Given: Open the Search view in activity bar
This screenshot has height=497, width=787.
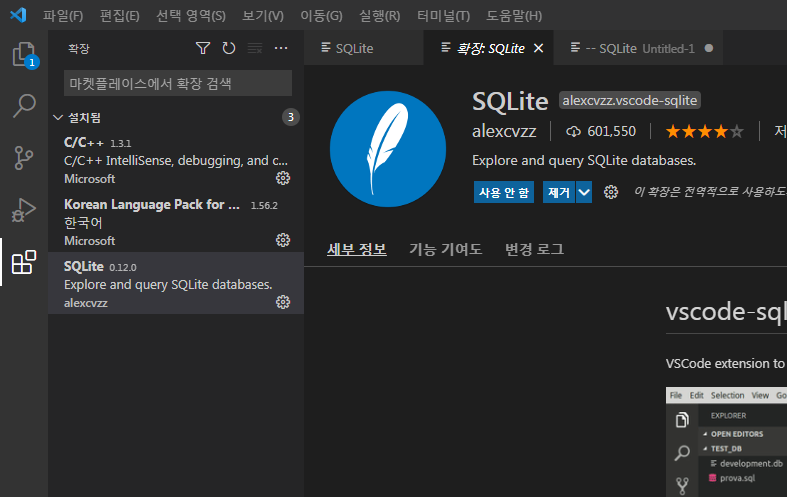Looking at the screenshot, I should pos(24,106).
